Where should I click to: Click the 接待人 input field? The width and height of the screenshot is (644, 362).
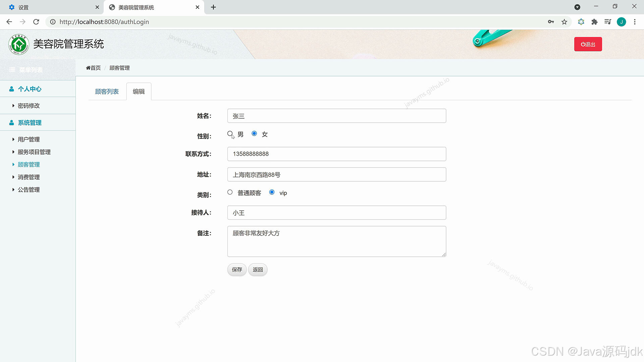337,213
